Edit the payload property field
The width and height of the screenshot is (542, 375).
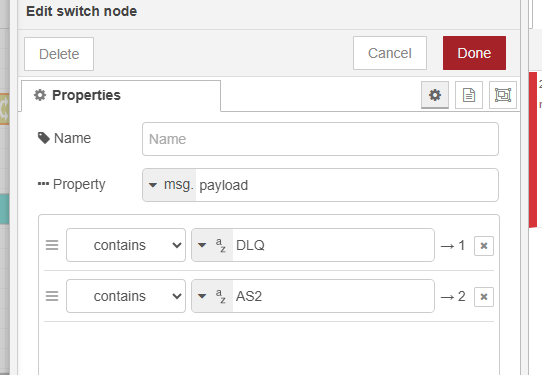pos(347,185)
